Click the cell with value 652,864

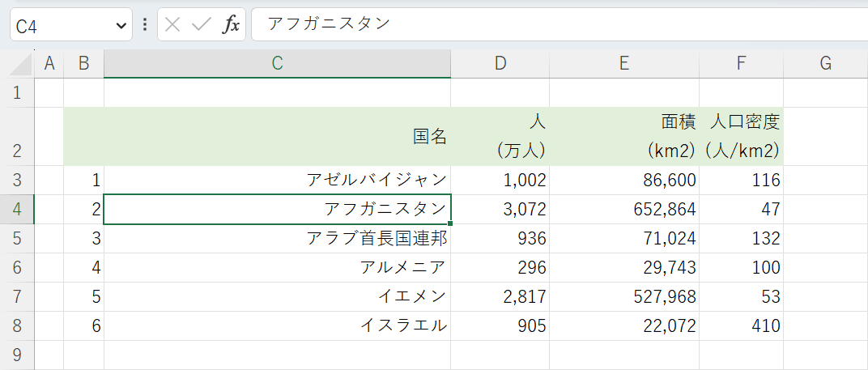[x=623, y=210]
